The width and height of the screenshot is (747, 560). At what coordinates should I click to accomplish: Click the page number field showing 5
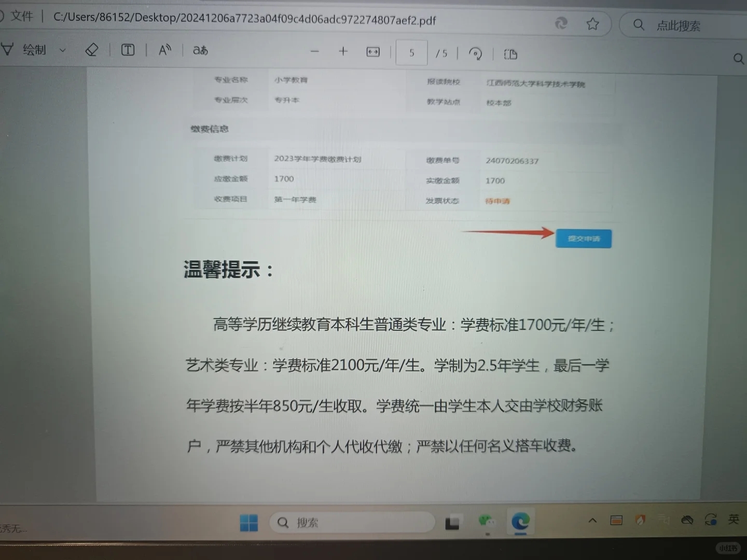(x=411, y=52)
